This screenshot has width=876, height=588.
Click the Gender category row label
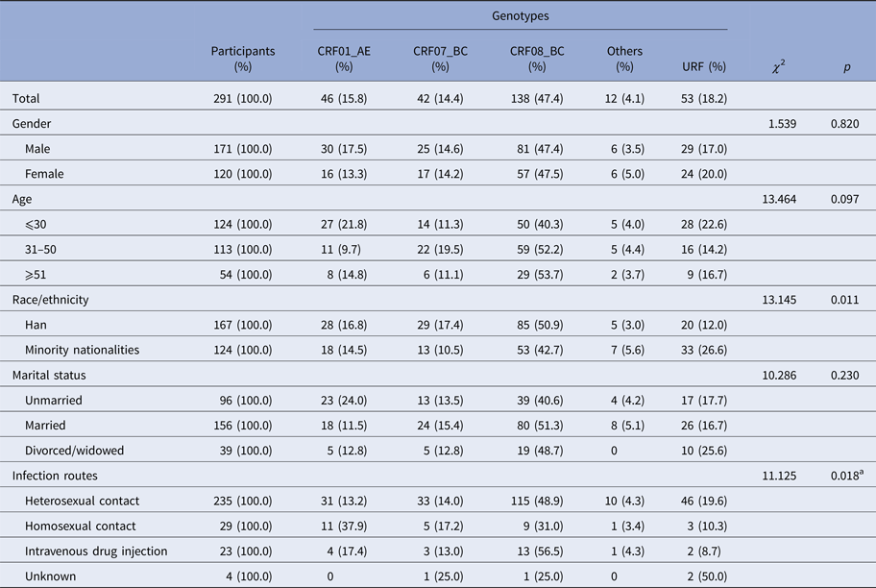click(x=34, y=124)
